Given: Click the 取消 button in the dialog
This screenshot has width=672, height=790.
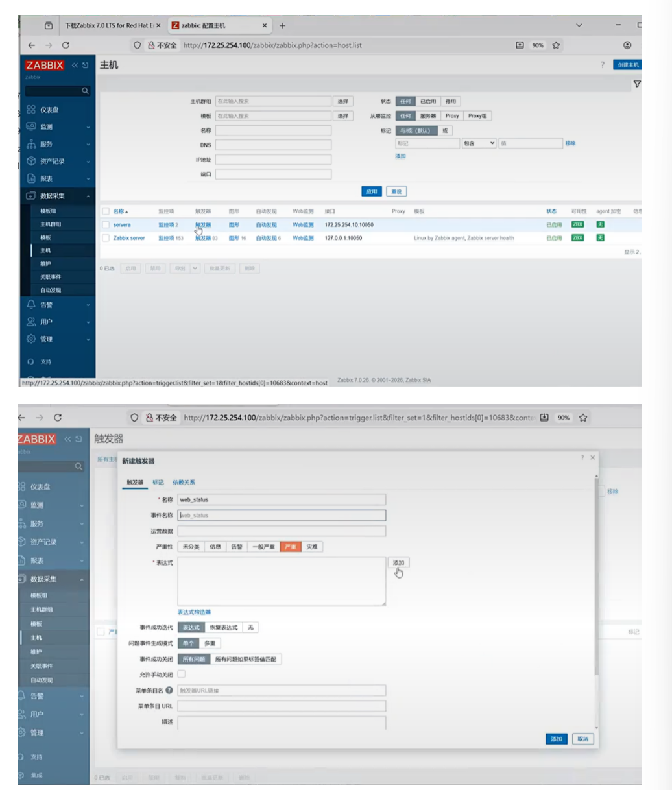Looking at the screenshot, I should pos(583,739).
